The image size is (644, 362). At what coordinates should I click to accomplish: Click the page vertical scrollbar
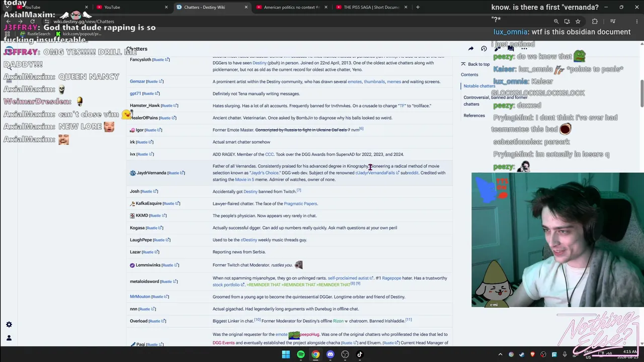click(641, 93)
